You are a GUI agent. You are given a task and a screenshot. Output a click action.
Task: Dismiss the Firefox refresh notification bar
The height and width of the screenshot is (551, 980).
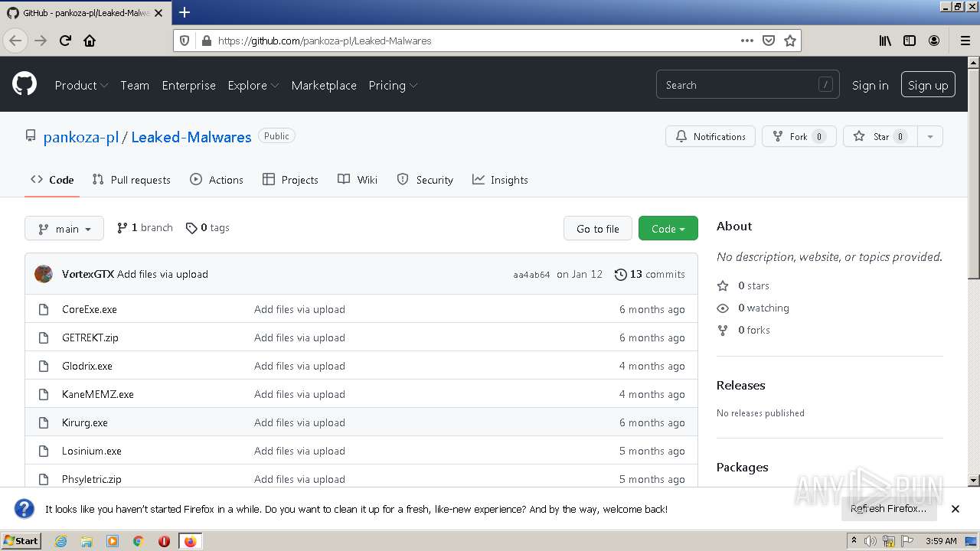(955, 509)
